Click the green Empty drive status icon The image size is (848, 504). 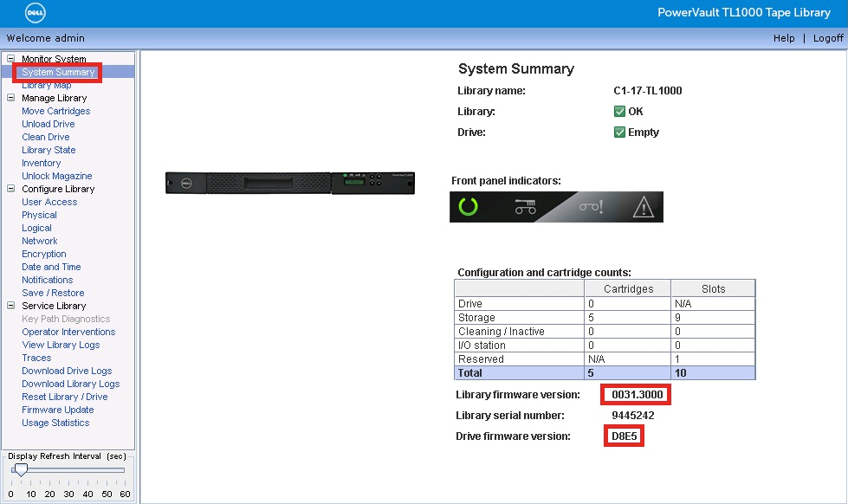(620, 132)
